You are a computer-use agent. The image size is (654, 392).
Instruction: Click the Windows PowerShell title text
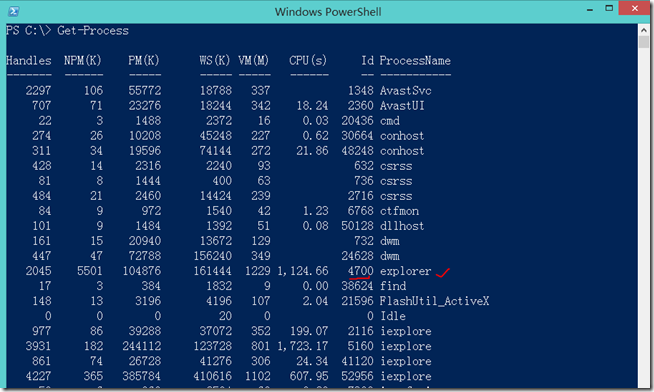click(328, 12)
